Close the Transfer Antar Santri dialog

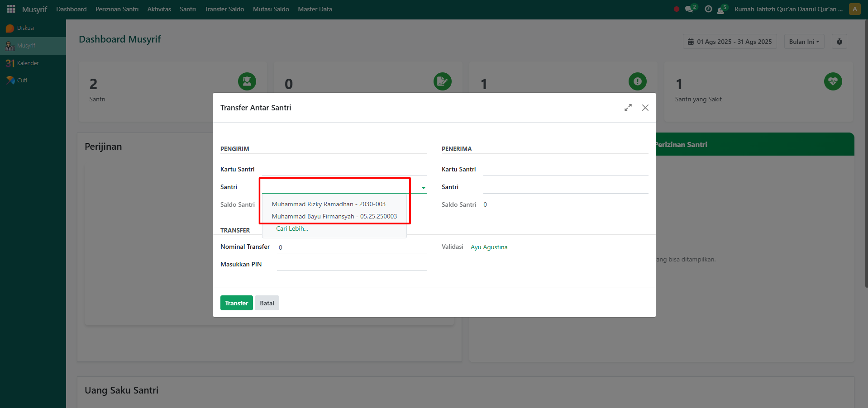pos(645,108)
